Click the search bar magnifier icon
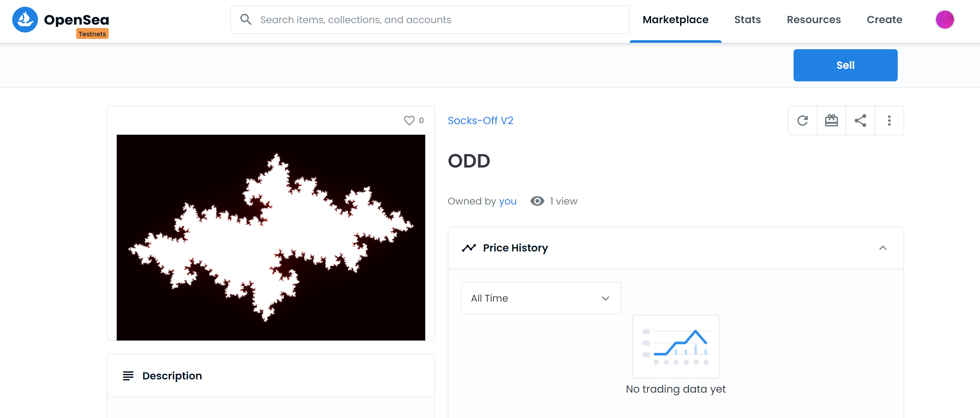This screenshot has height=418, width=980. pyautogui.click(x=246, y=19)
